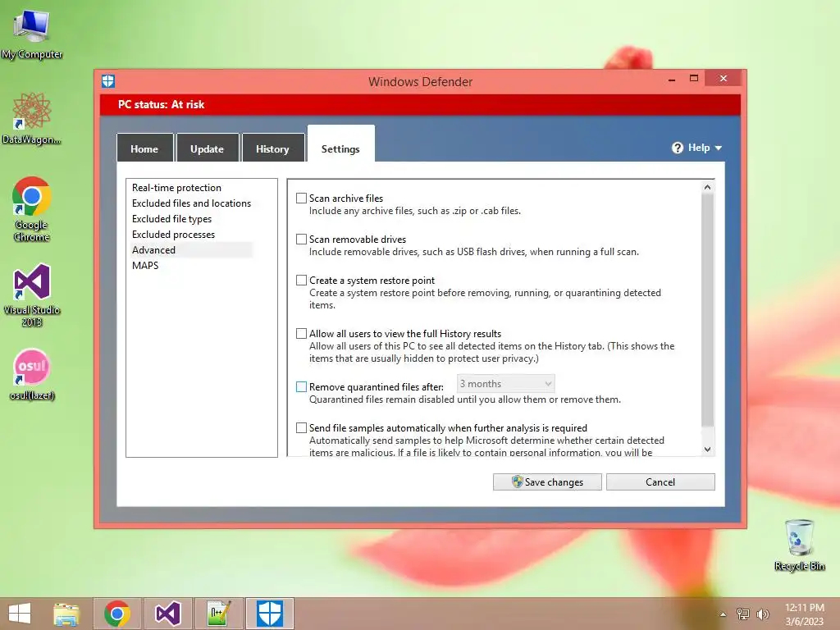The width and height of the screenshot is (840, 630).
Task: Close the Windows Defender window
Action: 724,78
